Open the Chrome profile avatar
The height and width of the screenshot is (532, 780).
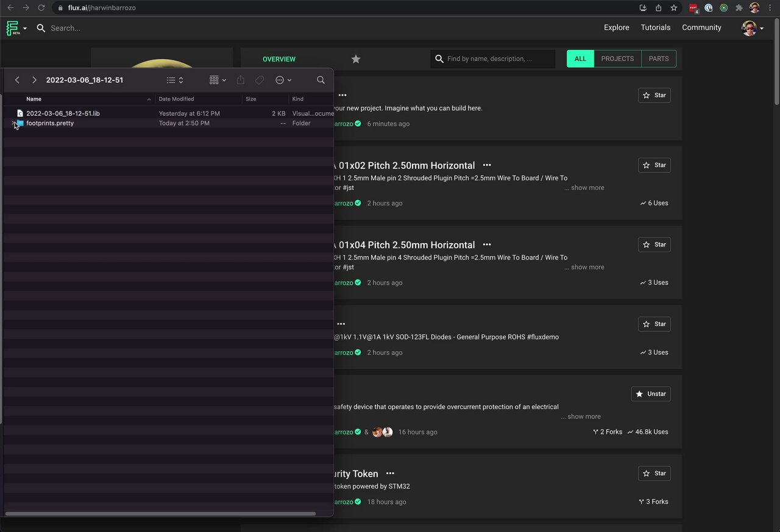tap(754, 8)
